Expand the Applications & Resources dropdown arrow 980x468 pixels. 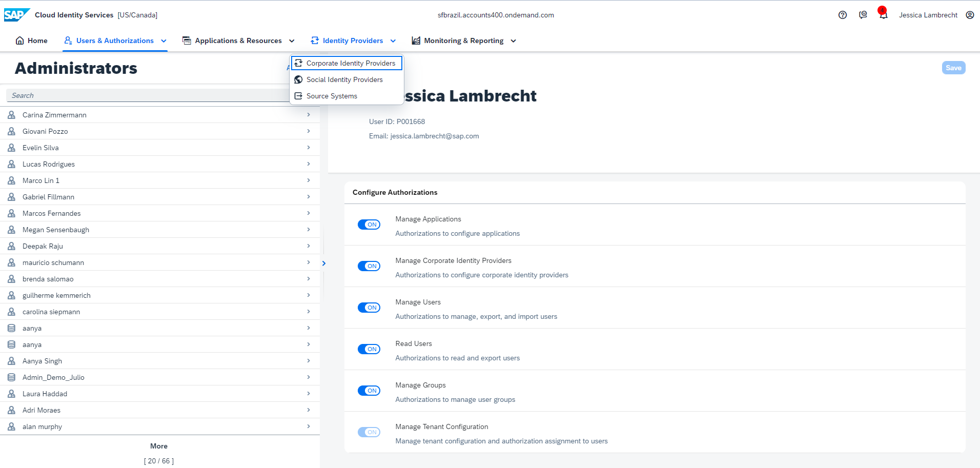pos(292,41)
